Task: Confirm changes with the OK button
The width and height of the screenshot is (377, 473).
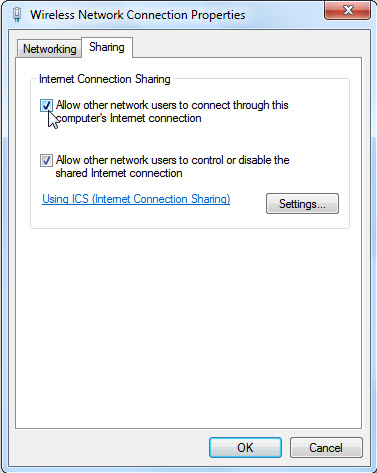Action: [245, 448]
